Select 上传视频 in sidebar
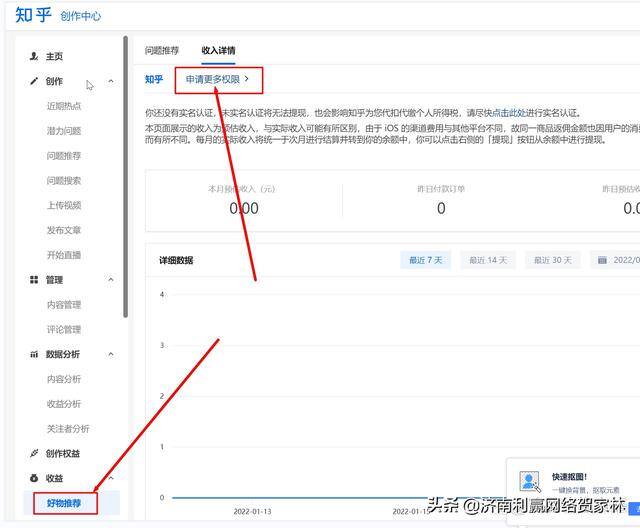The width and height of the screenshot is (640, 528). coord(64,205)
